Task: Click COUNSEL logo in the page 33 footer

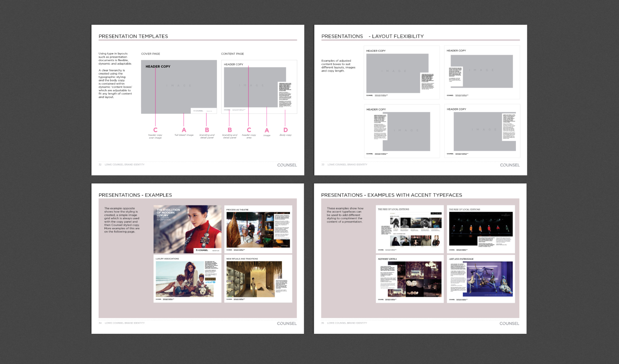Action: pyautogui.click(x=509, y=165)
